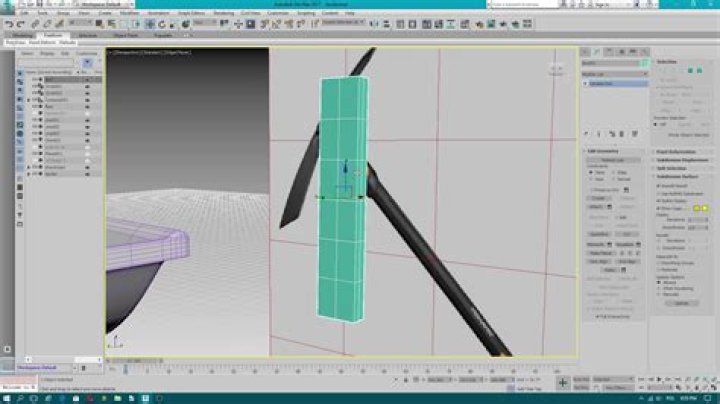720x404 pixels.
Task: Choose the Select and Scale tool
Action: pos(173,24)
